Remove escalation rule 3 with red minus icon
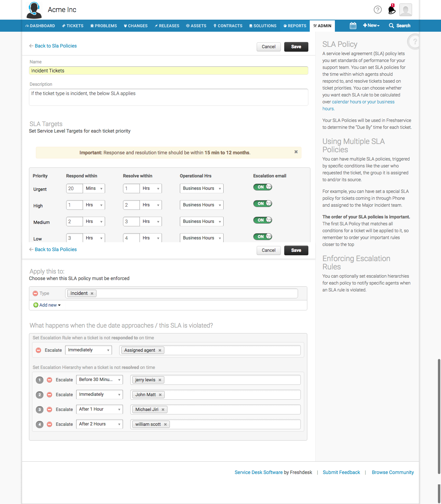Image resolution: width=441 pixels, height=504 pixels. click(49, 409)
